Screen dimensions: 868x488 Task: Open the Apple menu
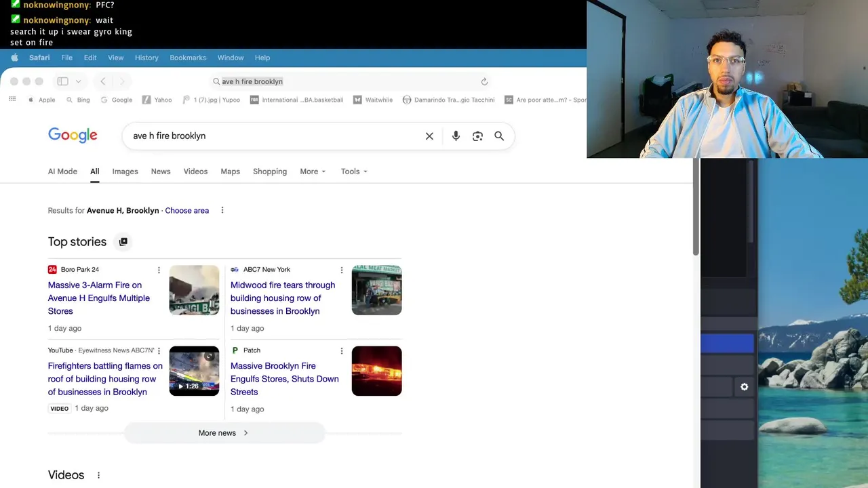coord(14,58)
